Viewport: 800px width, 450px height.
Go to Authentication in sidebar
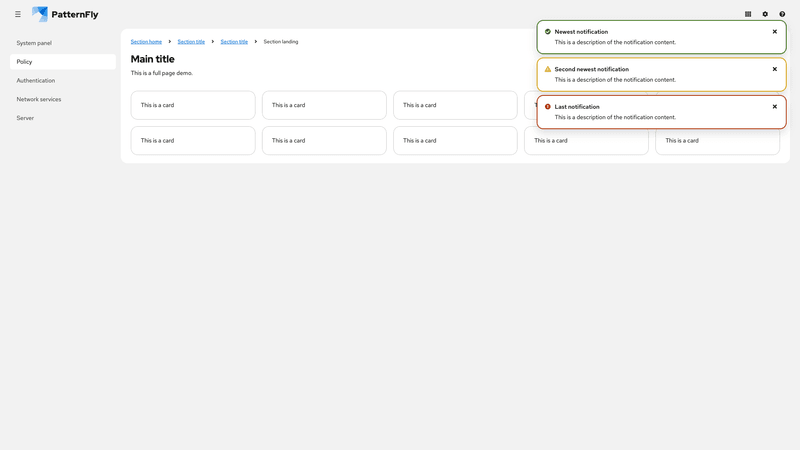(x=36, y=80)
